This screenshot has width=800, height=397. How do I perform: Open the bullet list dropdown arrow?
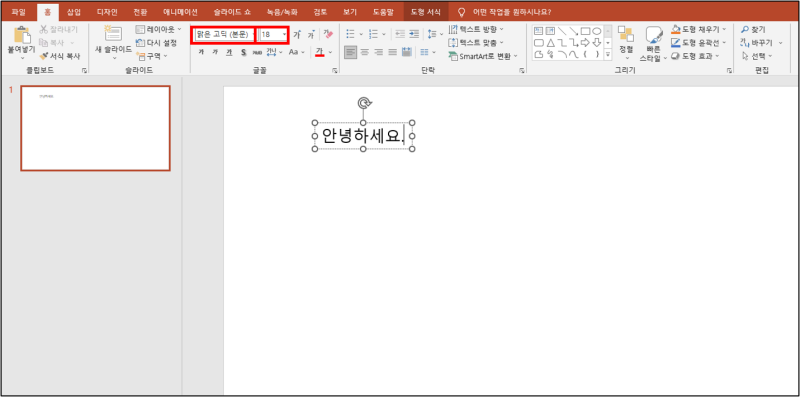click(x=361, y=34)
